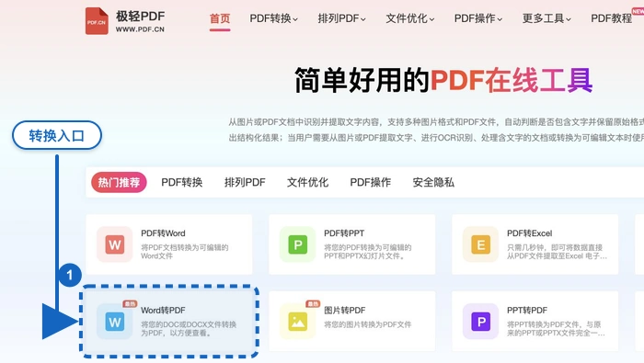Click the green PDF转PPT P icon
Image resolution: width=644 pixels, height=363 pixels.
click(298, 244)
